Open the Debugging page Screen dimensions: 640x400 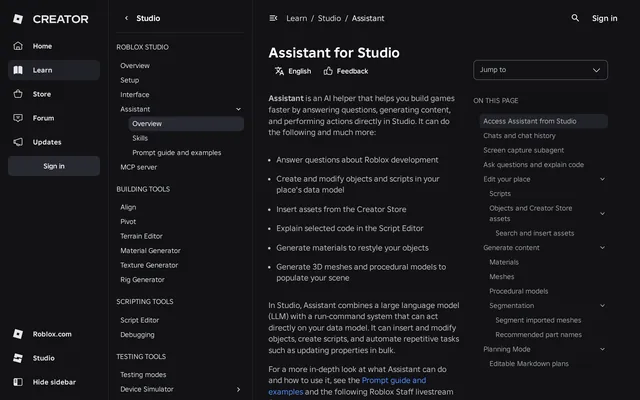click(x=137, y=334)
